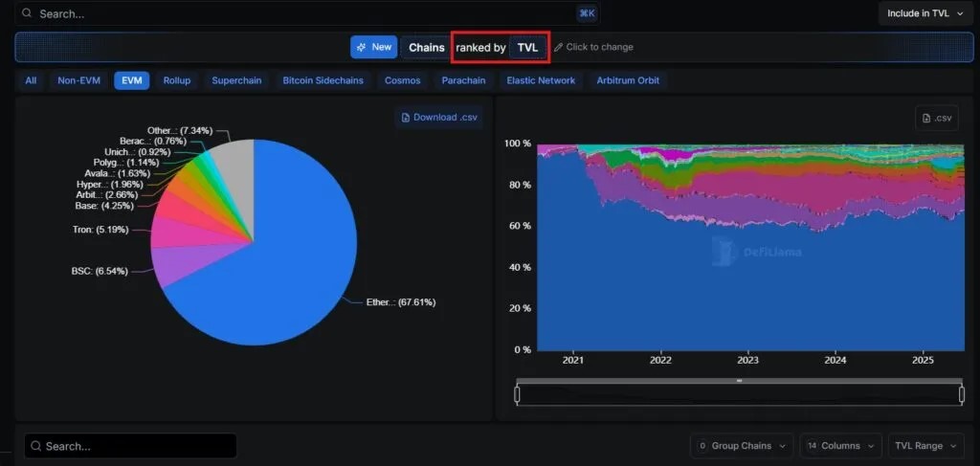Select the All category tab
Image resolution: width=980 pixels, height=466 pixels.
point(31,80)
